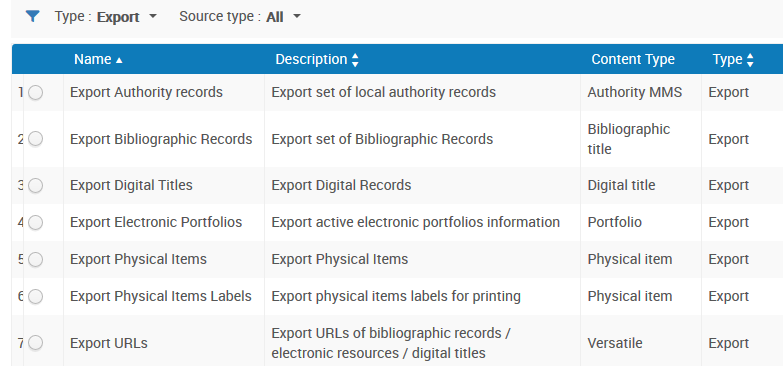The height and width of the screenshot is (366, 783).
Task: Click the Export Bibliographic Records name
Action: click(161, 139)
